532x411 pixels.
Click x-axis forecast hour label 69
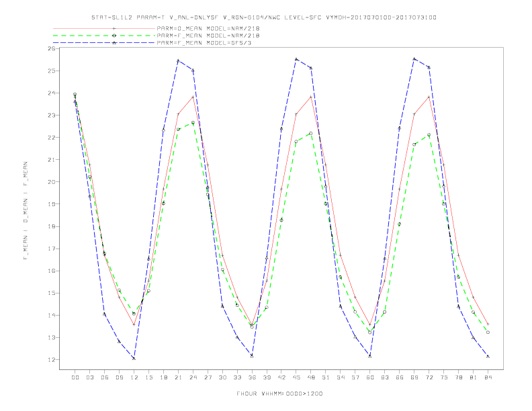tap(414, 377)
